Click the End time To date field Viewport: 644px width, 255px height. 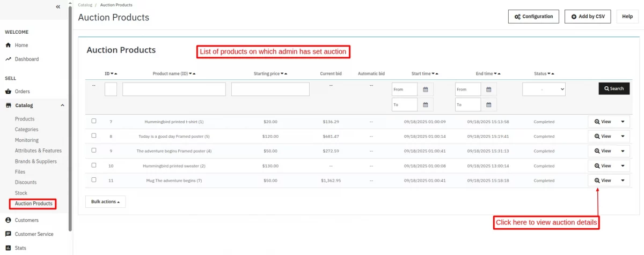468,104
